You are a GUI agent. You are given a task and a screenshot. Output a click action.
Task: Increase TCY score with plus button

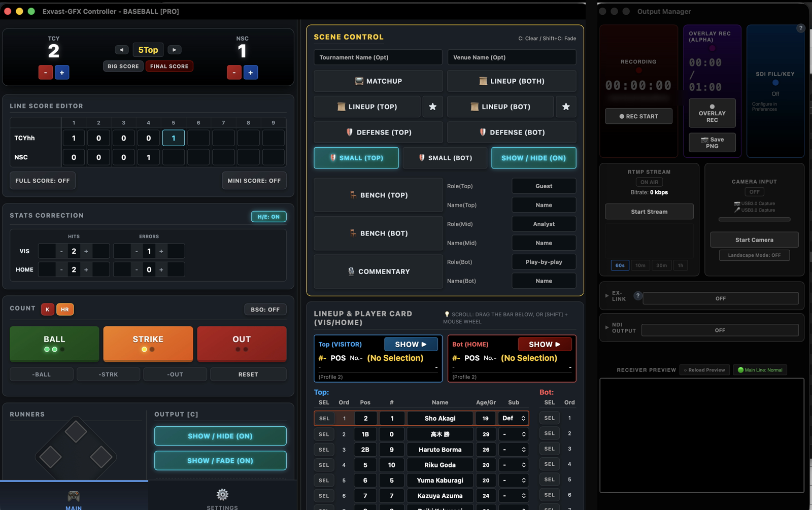[x=62, y=73]
